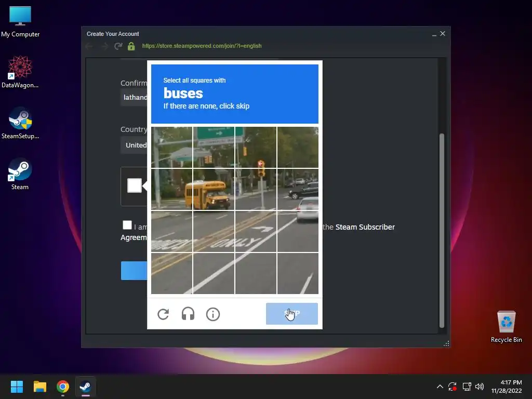Open the Country selection dropdown
The width and height of the screenshot is (532, 399).
[x=134, y=145]
